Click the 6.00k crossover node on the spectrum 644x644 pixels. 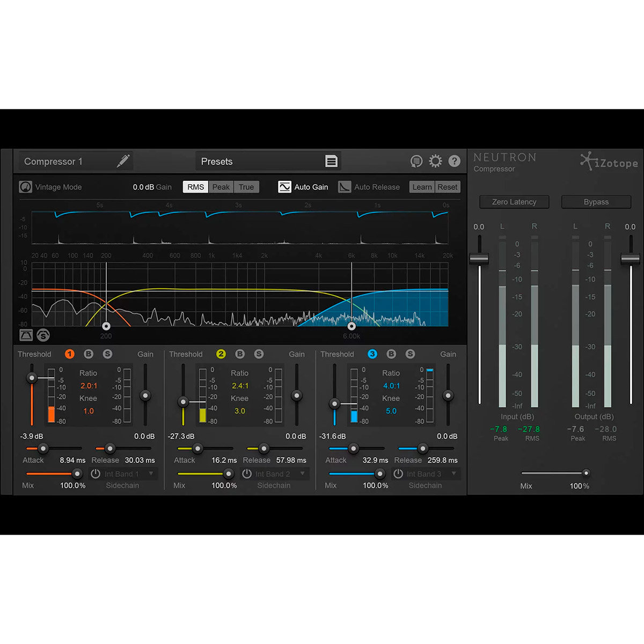(x=352, y=326)
